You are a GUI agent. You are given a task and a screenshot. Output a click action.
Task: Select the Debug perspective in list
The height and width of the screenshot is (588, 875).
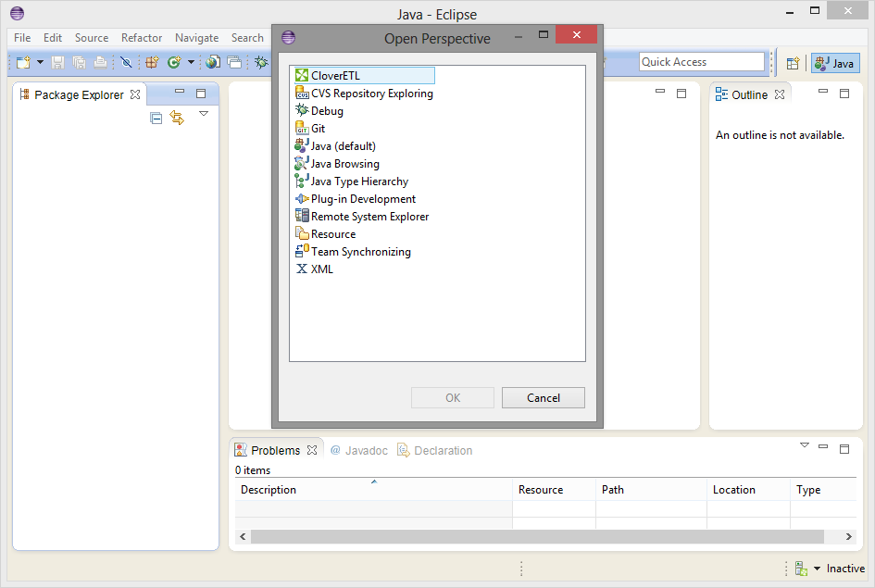[319, 110]
